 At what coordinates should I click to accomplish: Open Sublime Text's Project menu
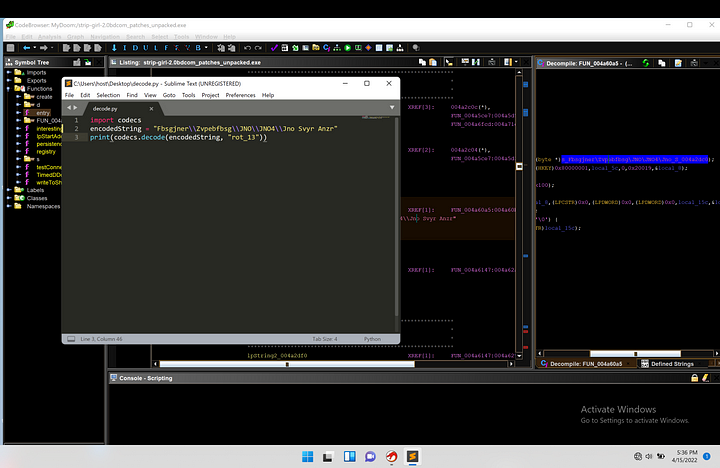point(210,95)
